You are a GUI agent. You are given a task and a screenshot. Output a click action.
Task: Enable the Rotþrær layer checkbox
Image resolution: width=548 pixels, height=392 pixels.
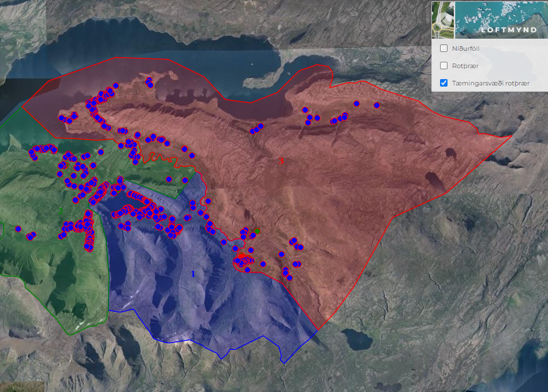coord(443,66)
